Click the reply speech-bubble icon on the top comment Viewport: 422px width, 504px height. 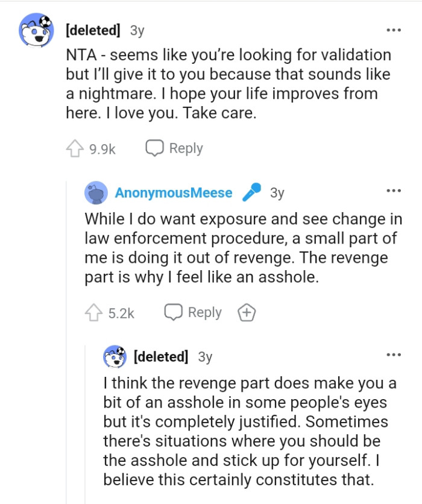point(153,147)
